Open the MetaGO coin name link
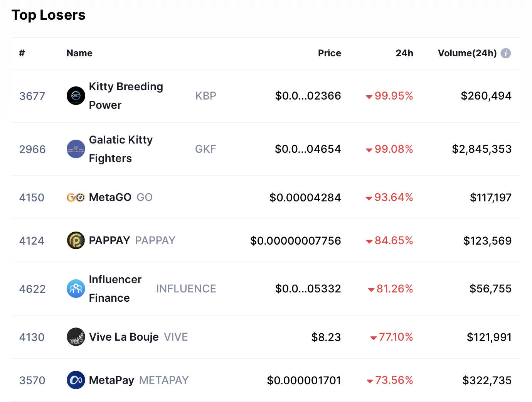 110,198
